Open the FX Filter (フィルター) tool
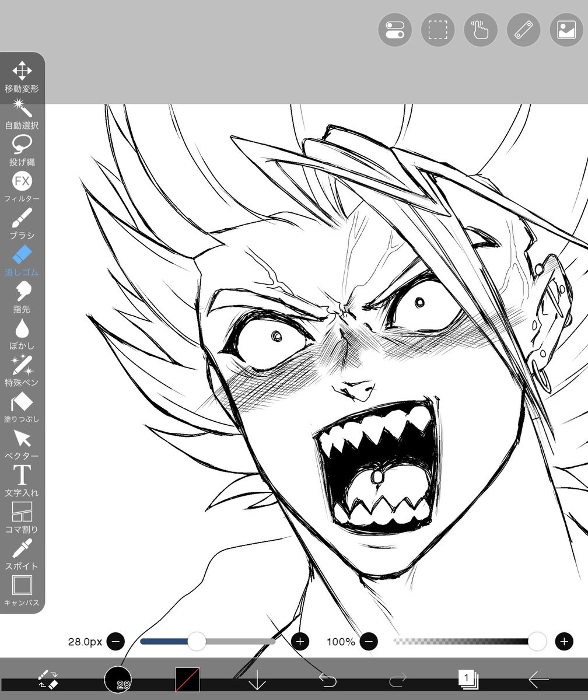This screenshot has height=700, width=588. tap(22, 187)
